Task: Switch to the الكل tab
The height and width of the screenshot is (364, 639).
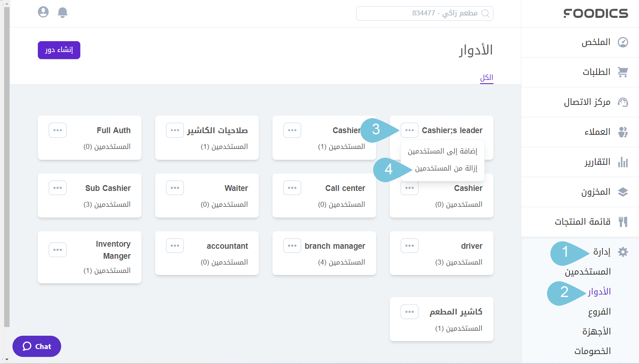Action: coord(487,77)
